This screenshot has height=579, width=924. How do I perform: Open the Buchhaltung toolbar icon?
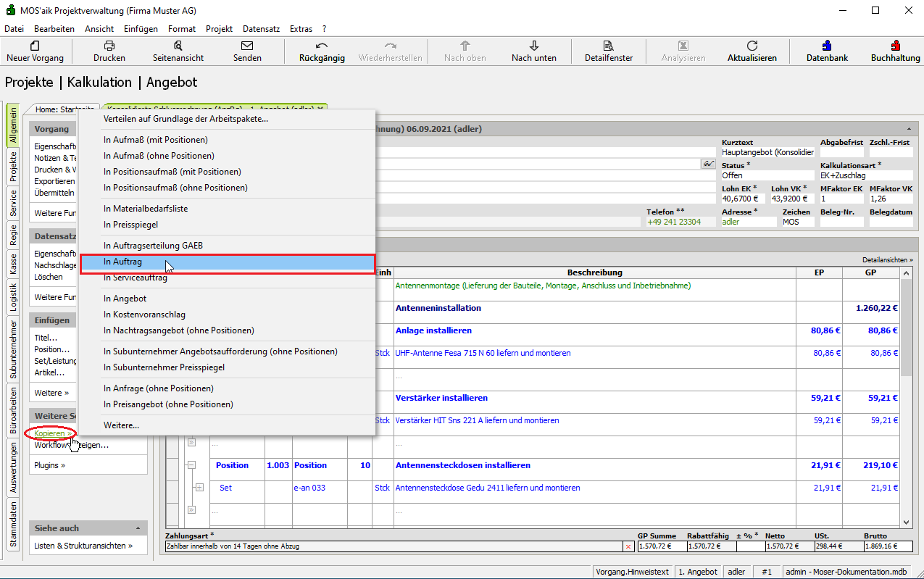(895, 46)
